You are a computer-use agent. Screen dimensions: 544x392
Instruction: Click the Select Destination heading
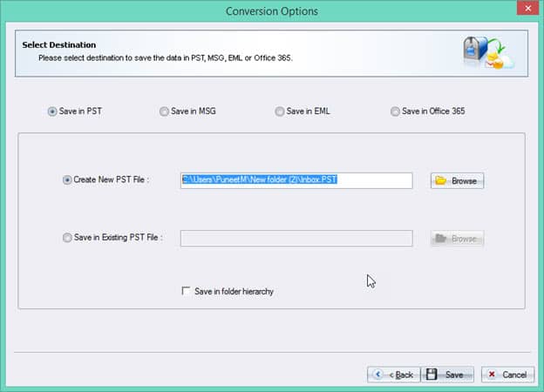(x=59, y=44)
